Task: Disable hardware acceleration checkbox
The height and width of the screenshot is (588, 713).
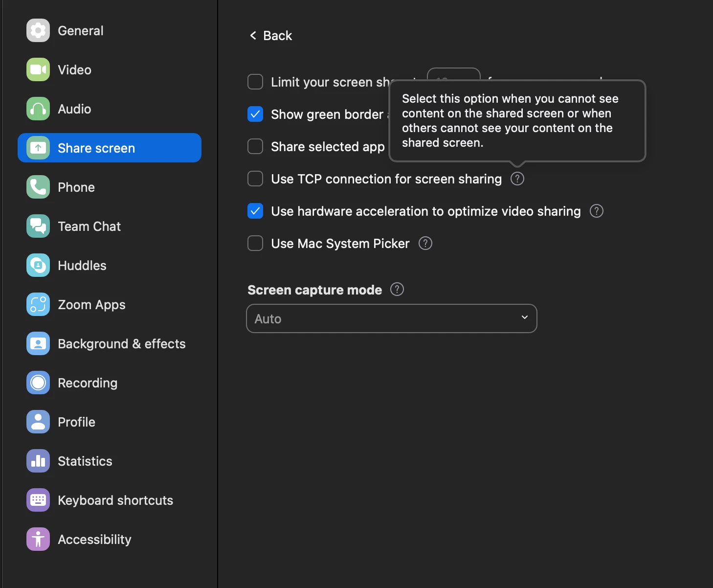Action: (x=255, y=211)
